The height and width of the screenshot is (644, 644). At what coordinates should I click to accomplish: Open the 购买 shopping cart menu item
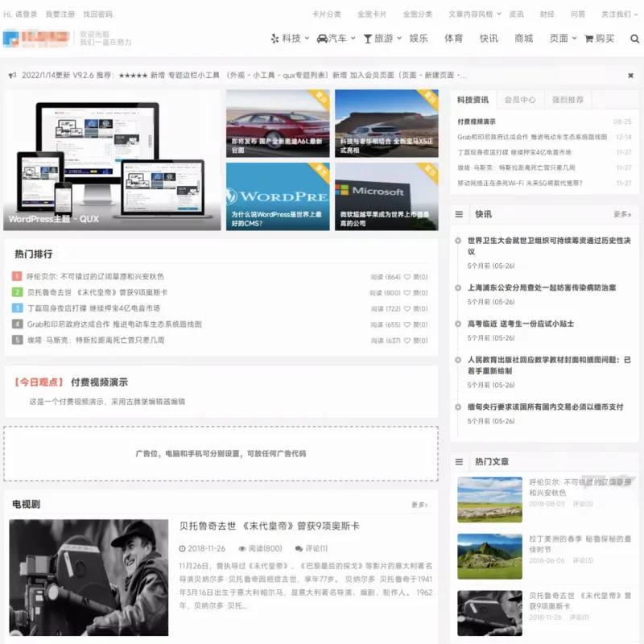[599, 39]
